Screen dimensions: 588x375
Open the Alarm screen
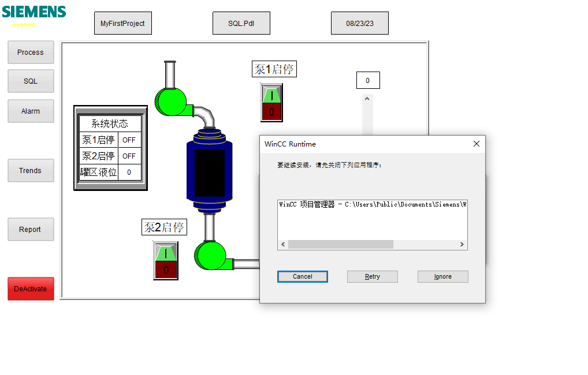point(31,111)
